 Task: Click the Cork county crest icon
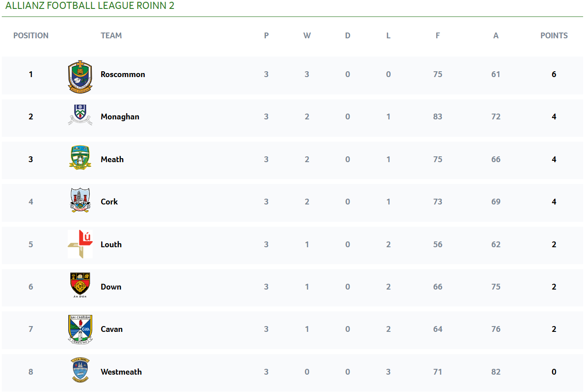80,200
